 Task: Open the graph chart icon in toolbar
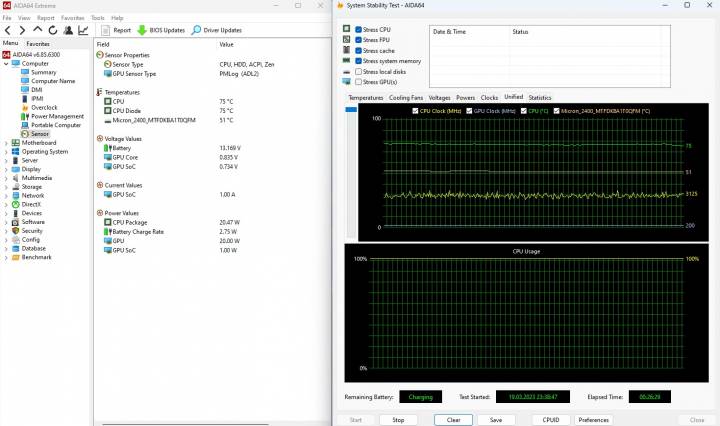[x=83, y=30]
